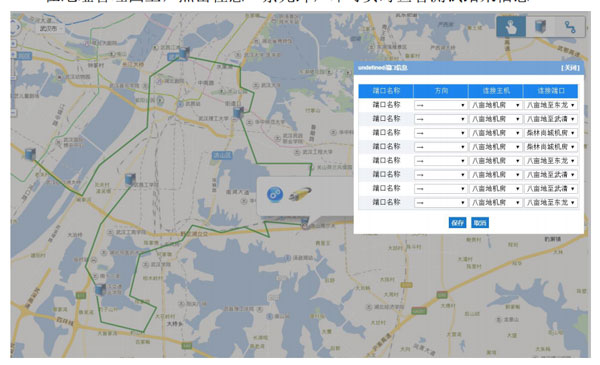Screen dimensions: 600x365
Task: Click the map zoom-out minus button
Action: pos(13,112)
